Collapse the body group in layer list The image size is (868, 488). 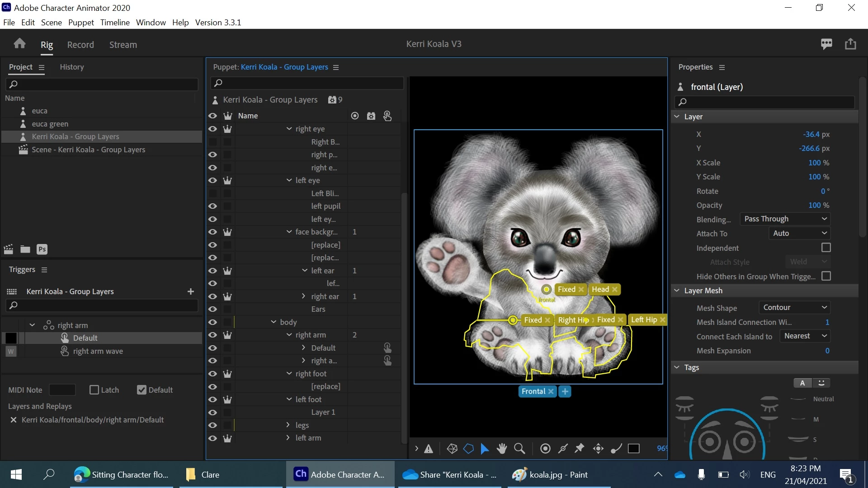point(274,322)
